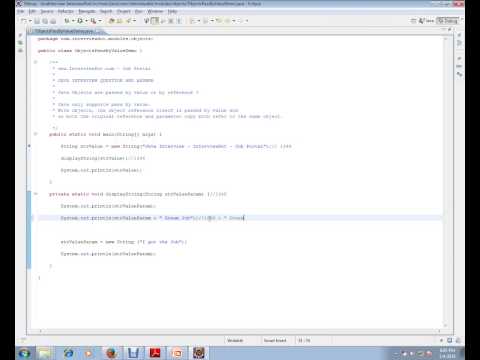Open Windows Explorer from the taskbar
Image resolution: width=480 pixels, height=360 pixels.
pyautogui.click(x=45, y=353)
